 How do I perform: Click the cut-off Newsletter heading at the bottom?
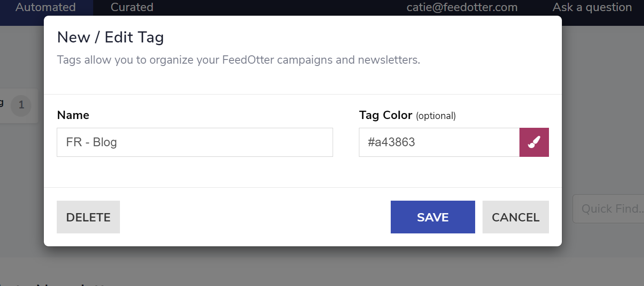[69, 283]
